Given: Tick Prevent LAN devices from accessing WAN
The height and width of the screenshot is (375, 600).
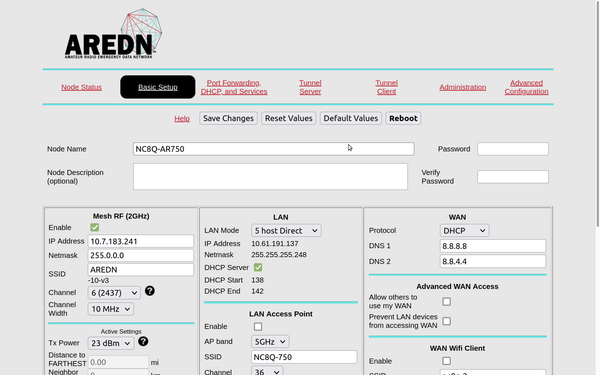Looking at the screenshot, I should (x=447, y=321).
